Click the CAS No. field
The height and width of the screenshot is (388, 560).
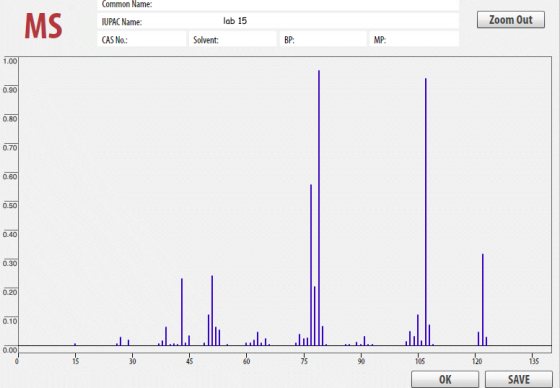[x=141, y=39]
